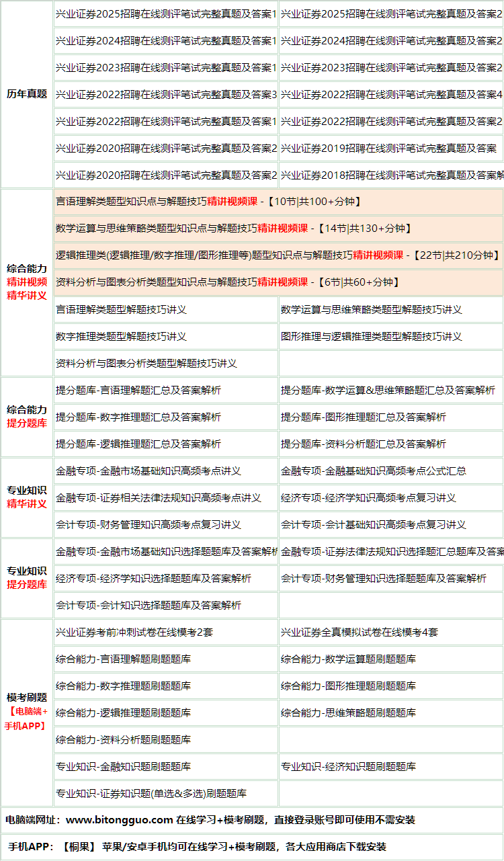The width and height of the screenshot is (504, 861).
Task: Open '兴业证券全真模拟试卷在线模考4套'
Action: (x=391, y=632)
